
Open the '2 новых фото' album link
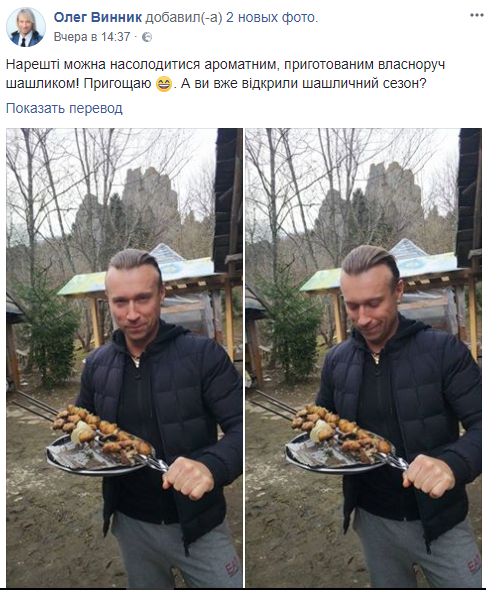point(271,17)
